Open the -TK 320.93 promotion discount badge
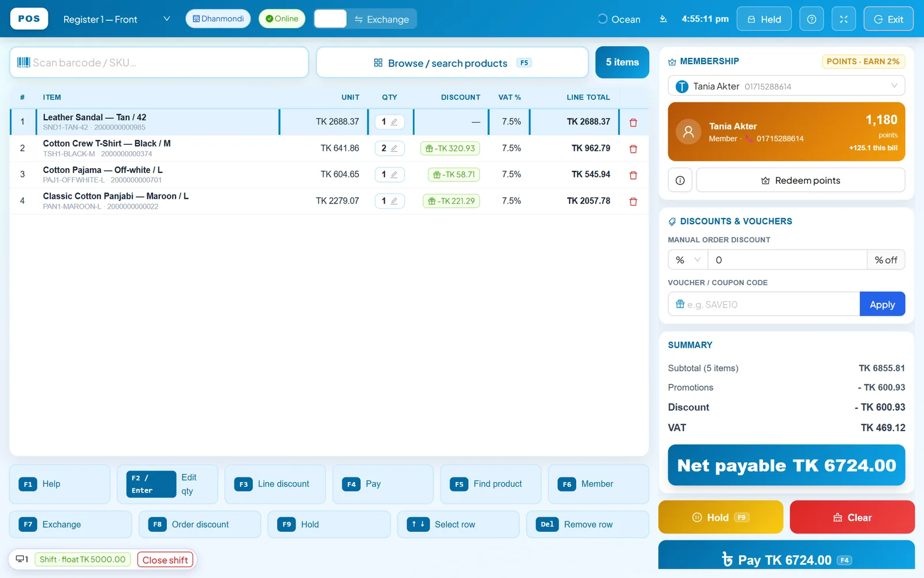 click(x=450, y=149)
